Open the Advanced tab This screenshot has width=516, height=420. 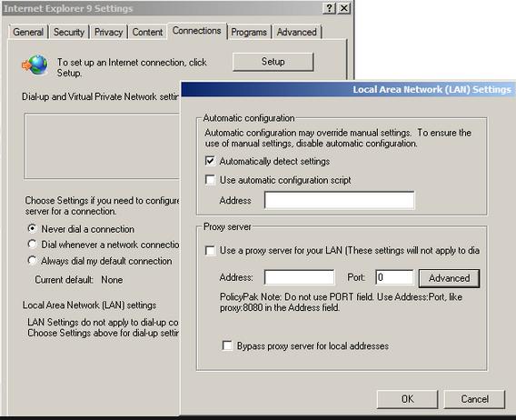click(296, 32)
